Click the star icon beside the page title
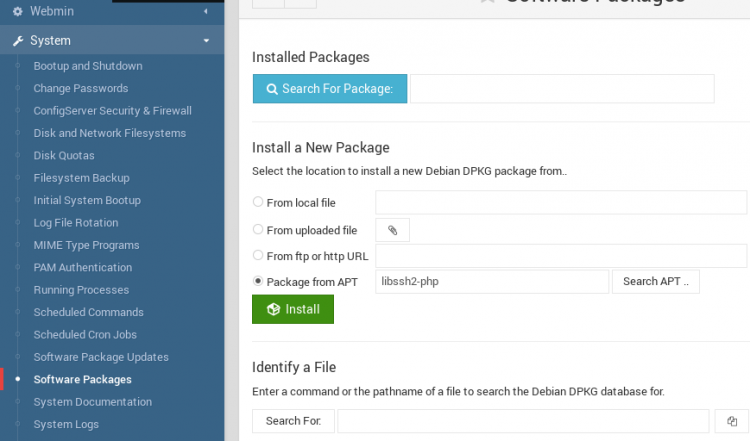 [x=487, y=2]
